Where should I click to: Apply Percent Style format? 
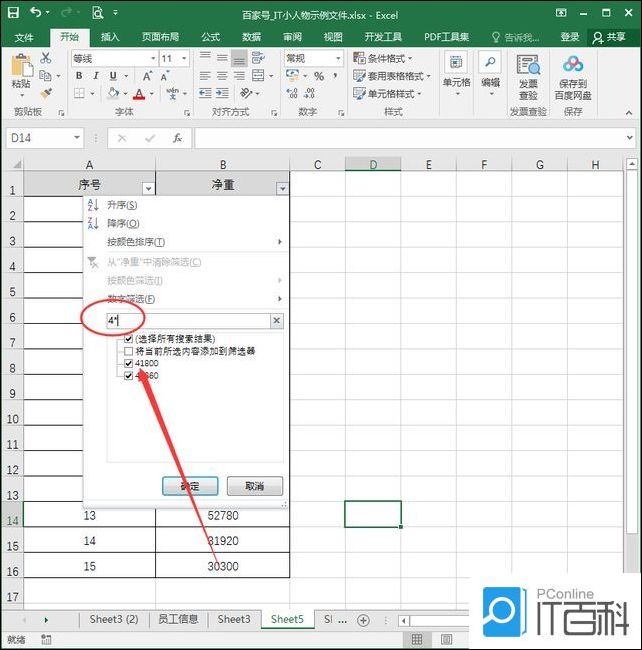point(318,76)
